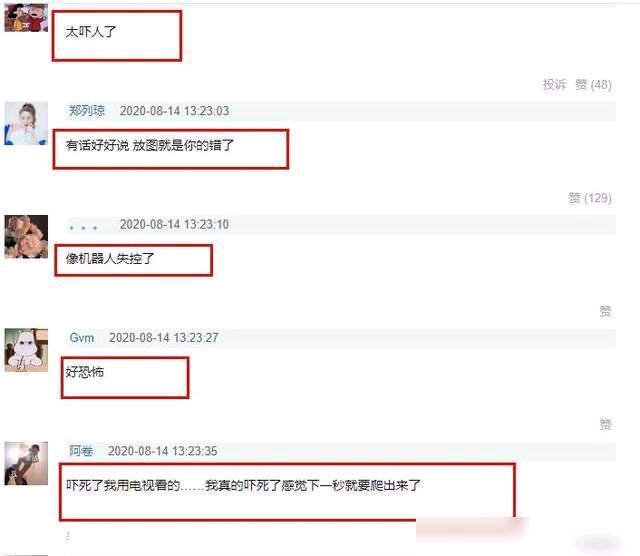Open the cartoon avatar of the top commenter

pyautogui.click(x=26, y=18)
